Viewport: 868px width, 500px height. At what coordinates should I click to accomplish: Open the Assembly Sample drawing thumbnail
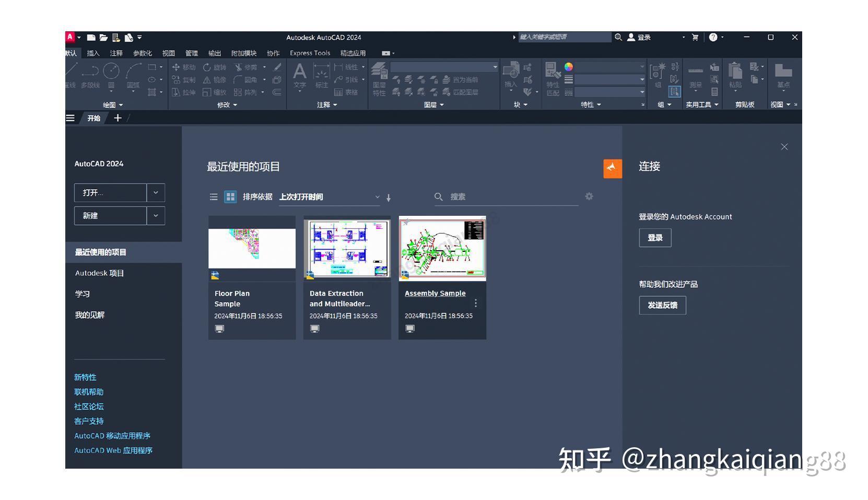pos(442,248)
